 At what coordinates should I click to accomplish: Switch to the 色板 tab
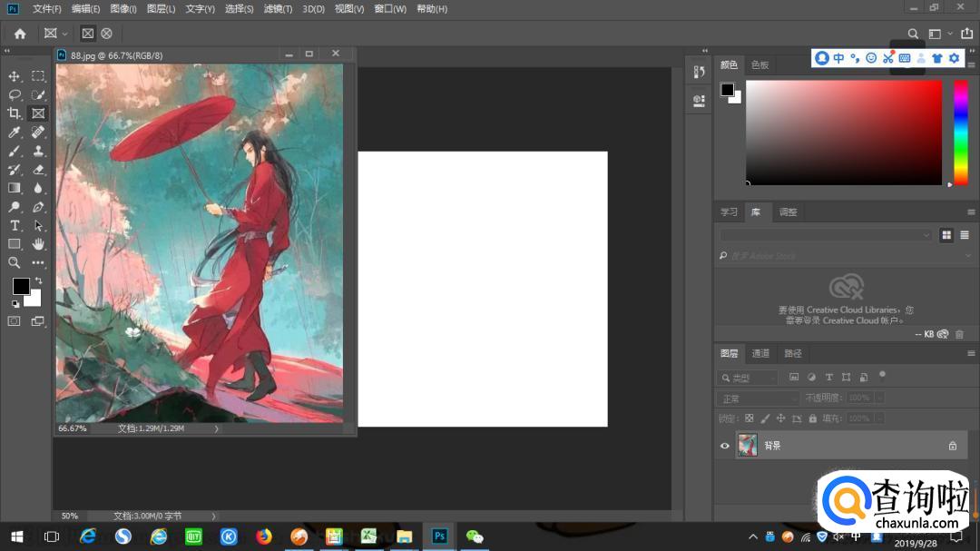[759, 65]
